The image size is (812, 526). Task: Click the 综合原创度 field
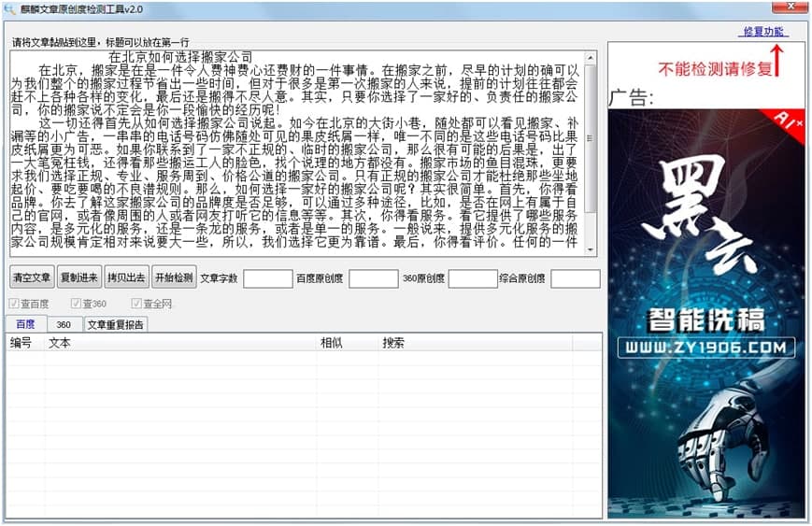tap(576, 278)
